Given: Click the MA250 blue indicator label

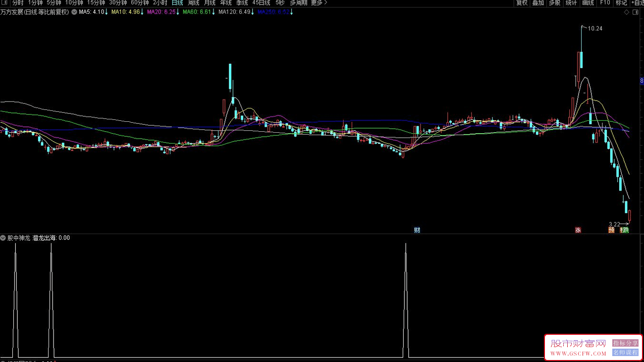Looking at the screenshot, I should click(273, 12).
